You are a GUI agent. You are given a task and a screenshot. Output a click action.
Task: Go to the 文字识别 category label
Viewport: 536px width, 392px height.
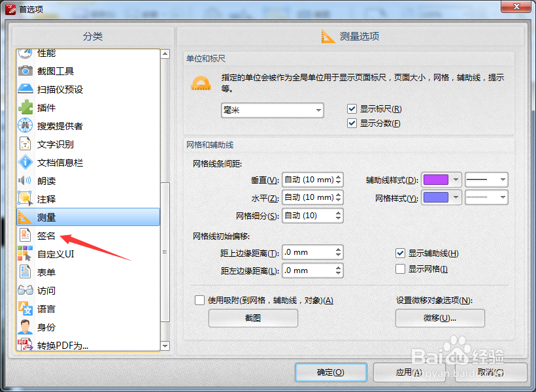click(56, 144)
